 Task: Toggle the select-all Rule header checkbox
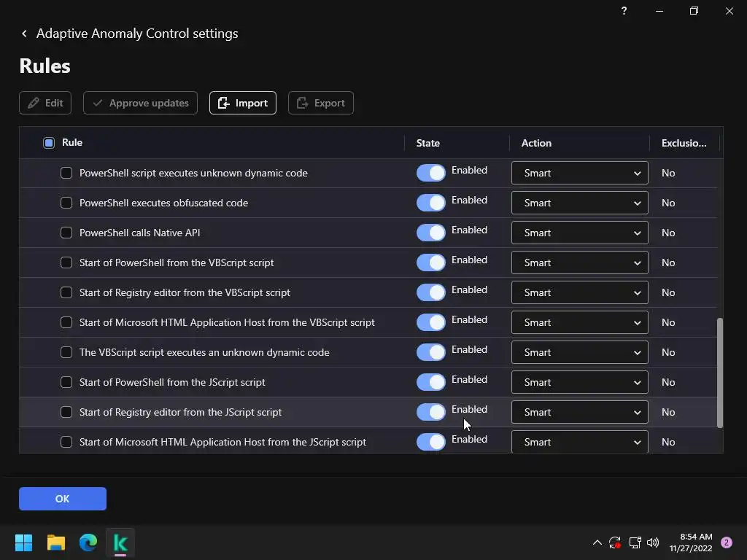tap(49, 143)
